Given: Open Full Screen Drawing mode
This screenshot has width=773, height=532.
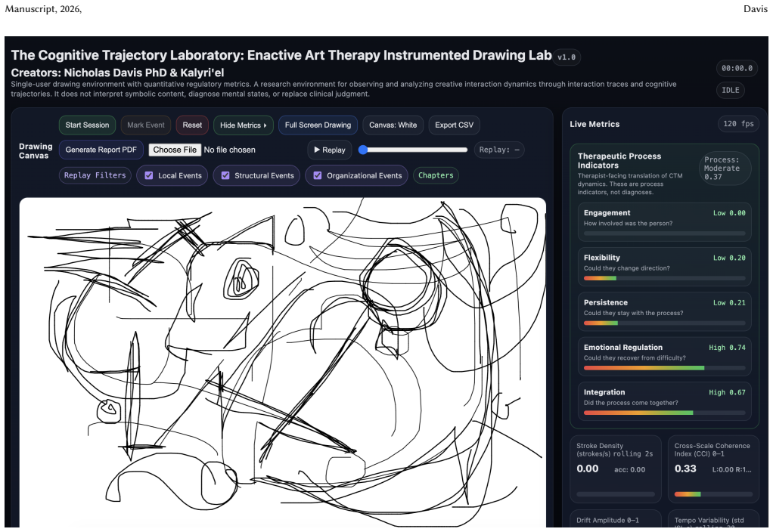Looking at the screenshot, I should [x=318, y=125].
